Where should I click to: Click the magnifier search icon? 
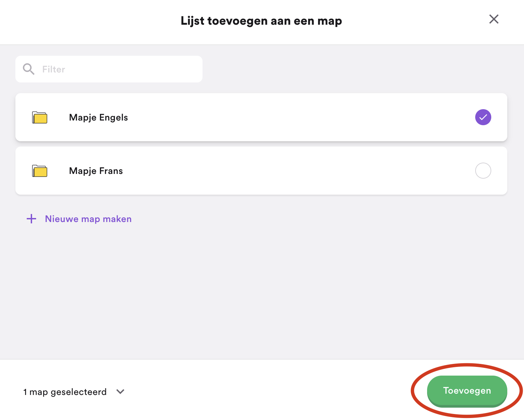coord(28,69)
